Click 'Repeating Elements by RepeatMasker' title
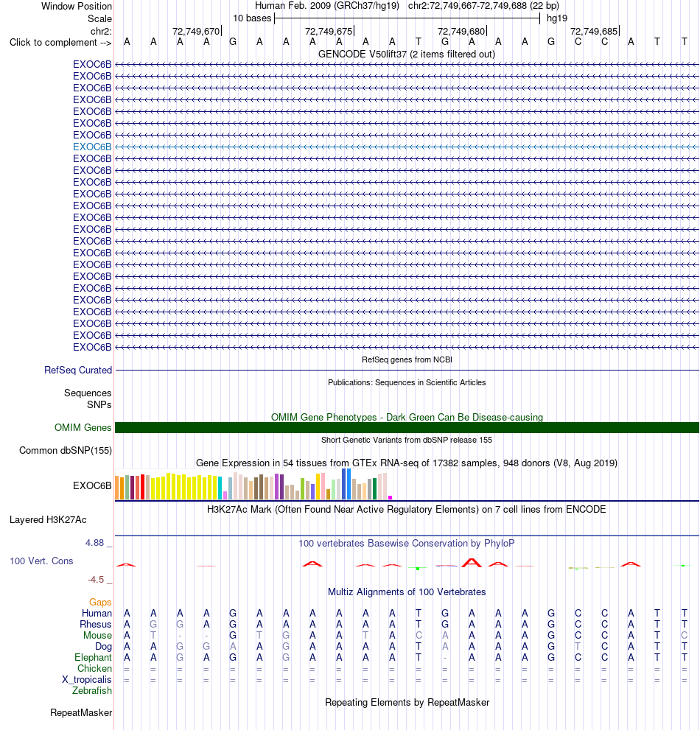 tap(407, 703)
